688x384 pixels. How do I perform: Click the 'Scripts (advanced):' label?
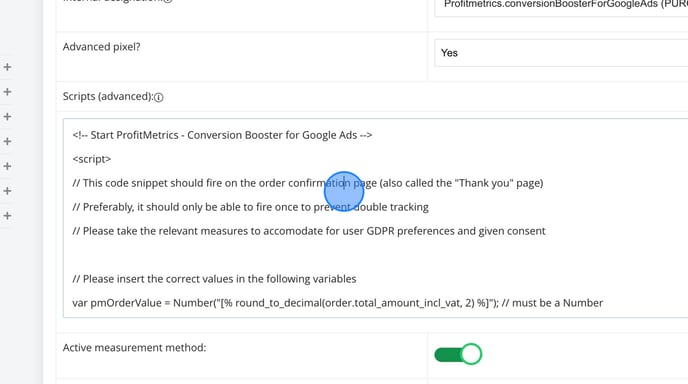[x=108, y=97]
